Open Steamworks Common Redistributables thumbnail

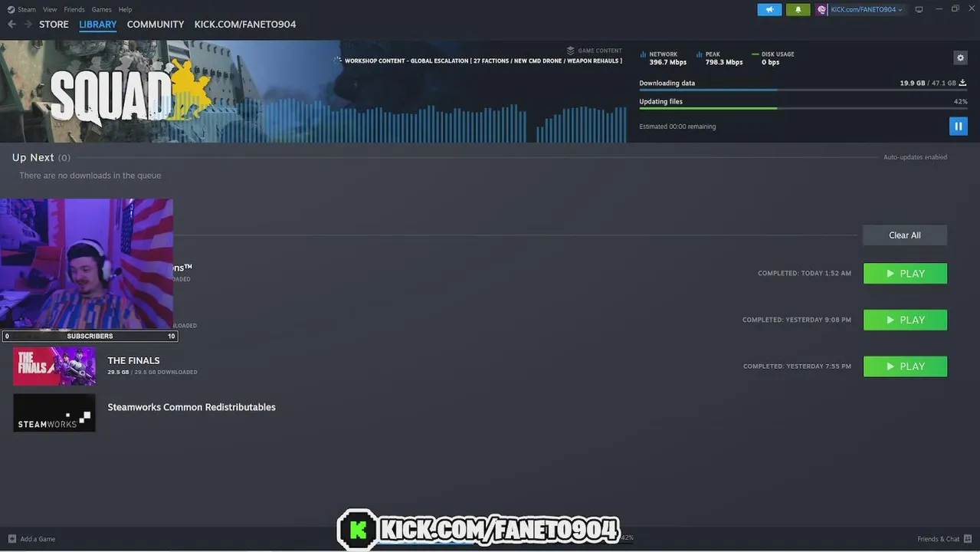coord(54,412)
